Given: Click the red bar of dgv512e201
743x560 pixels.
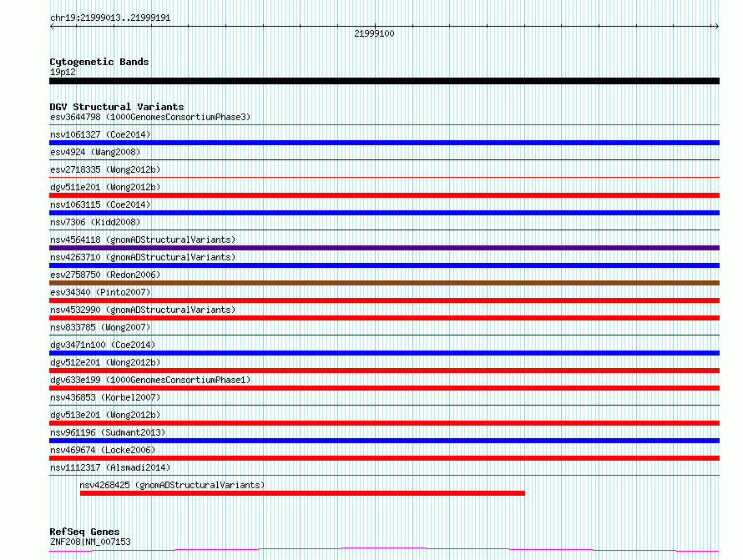Looking at the screenshot, I should coord(384,371).
